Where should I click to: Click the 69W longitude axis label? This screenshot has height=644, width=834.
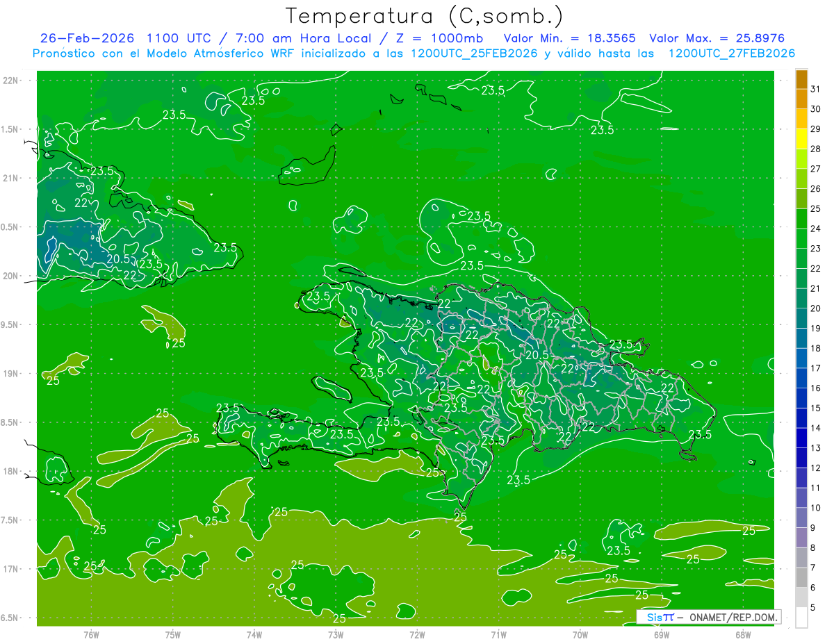662,635
